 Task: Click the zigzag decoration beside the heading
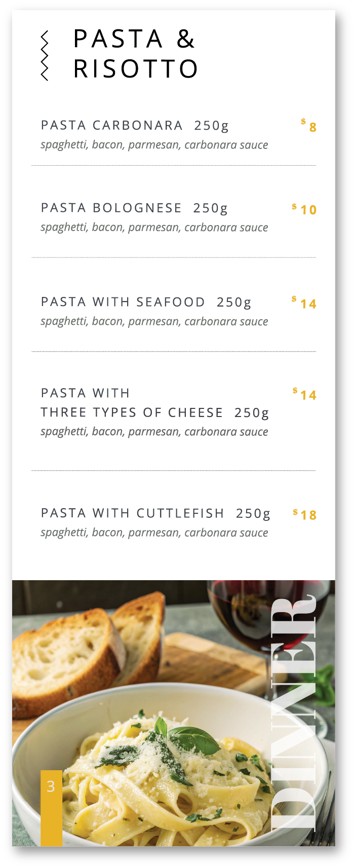[45, 56]
